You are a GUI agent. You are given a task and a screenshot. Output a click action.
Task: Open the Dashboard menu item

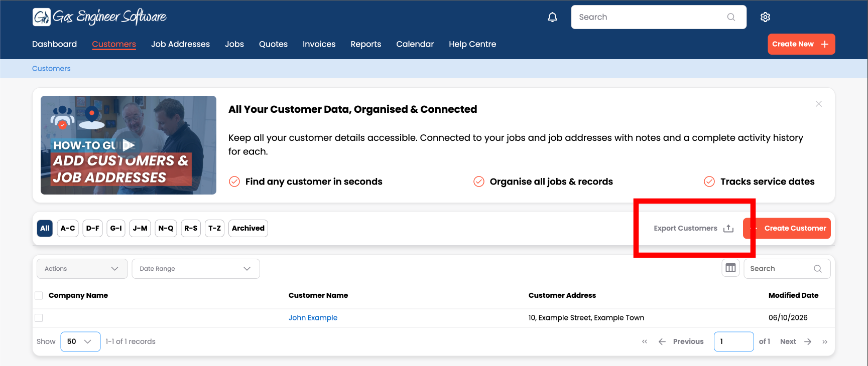point(54,44)
